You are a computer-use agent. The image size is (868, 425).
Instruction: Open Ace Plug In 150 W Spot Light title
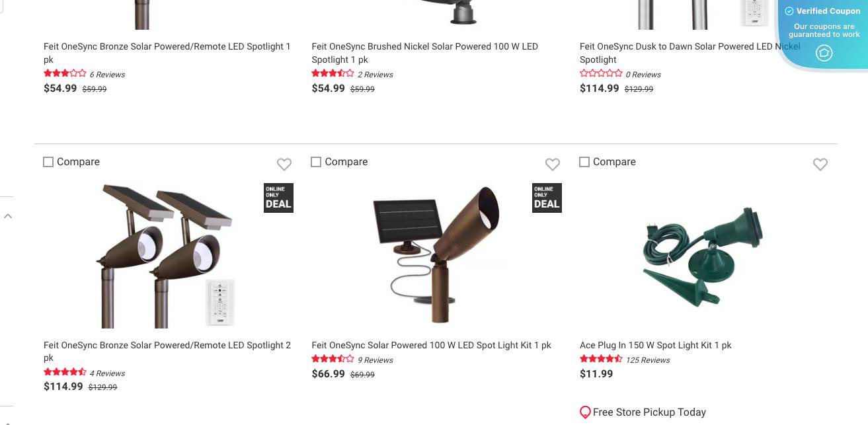click(x=655, y=345)
